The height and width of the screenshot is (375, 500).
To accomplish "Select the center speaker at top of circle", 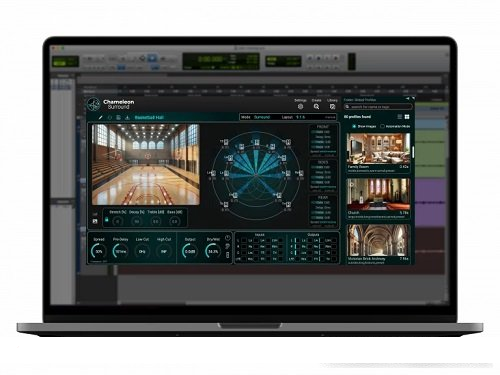I will click(256, 142).
